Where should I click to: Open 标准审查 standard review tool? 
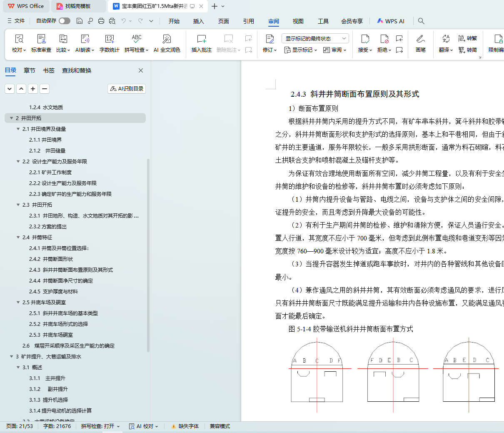pyautogui.click(x=41, y=43)
